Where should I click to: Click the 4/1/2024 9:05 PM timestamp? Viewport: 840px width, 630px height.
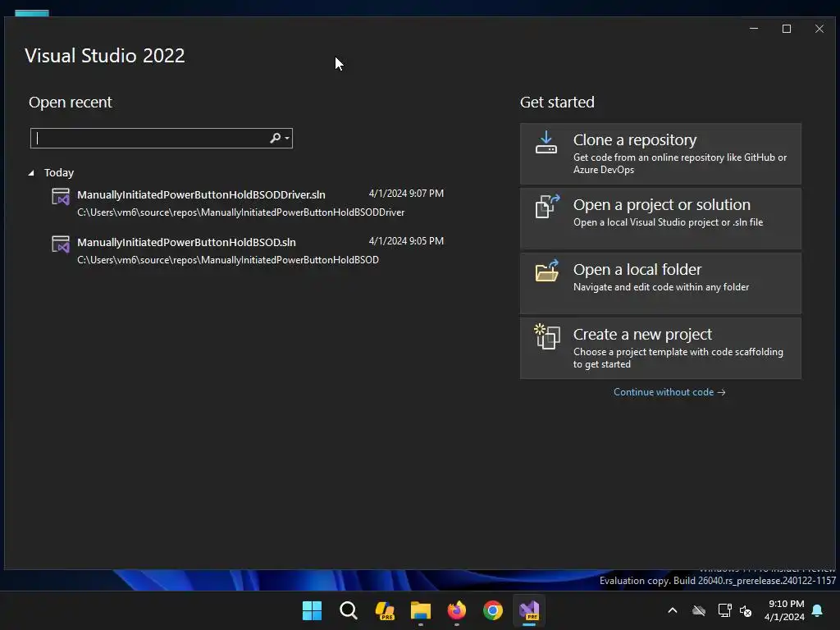406,241
